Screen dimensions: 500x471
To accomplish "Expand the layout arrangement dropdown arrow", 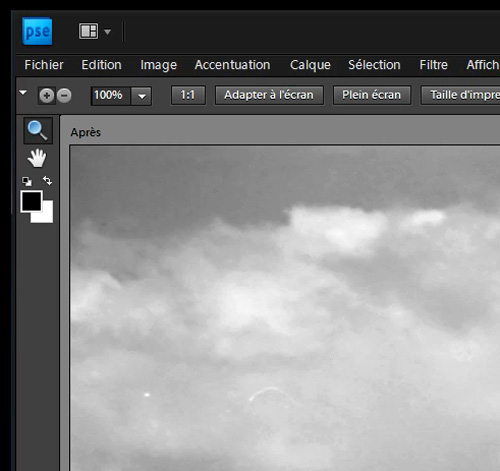I will tap(107, 32).
